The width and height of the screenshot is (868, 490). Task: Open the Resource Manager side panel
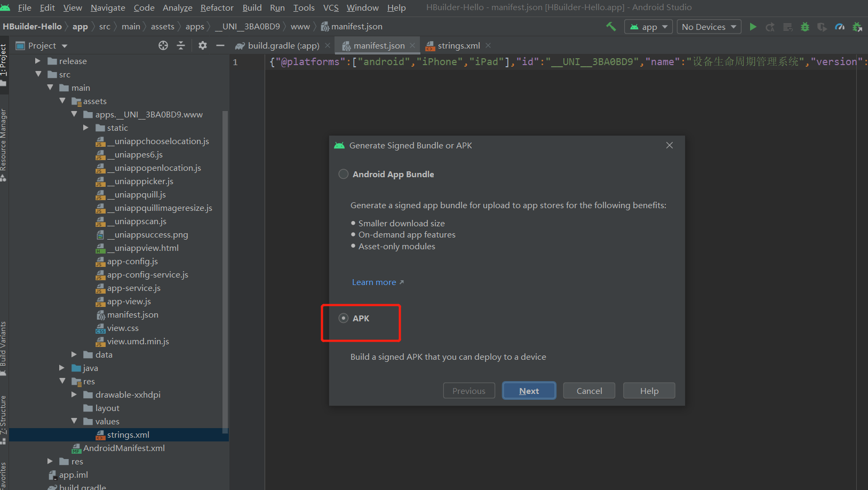4,144
